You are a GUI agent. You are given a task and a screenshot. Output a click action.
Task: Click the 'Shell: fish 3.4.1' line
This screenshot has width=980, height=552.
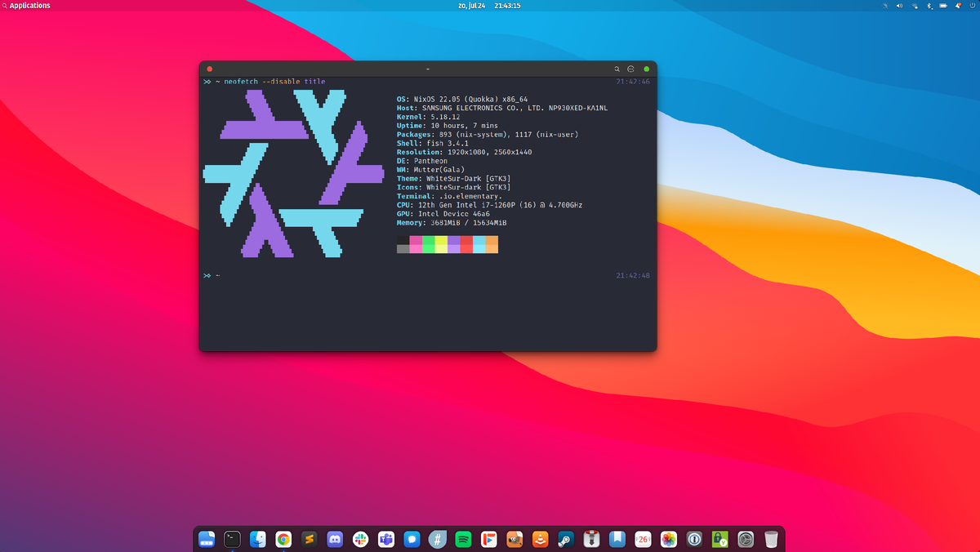(x=433, y=143)
